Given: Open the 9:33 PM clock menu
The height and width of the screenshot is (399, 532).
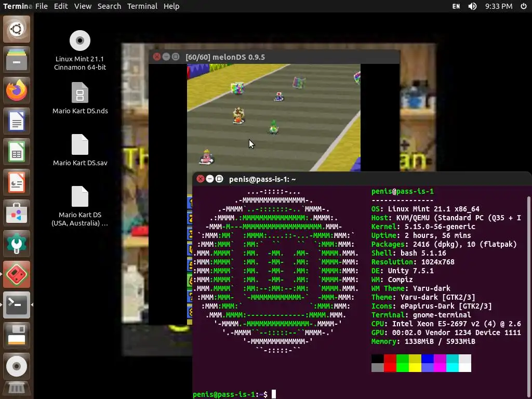Looking at the screenshot, I should [499, 6].
